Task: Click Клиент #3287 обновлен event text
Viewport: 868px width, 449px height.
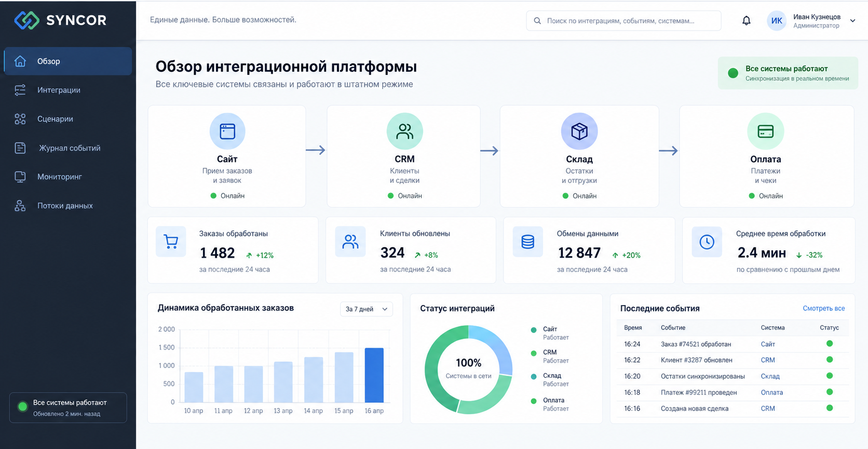Action: (697, 360)
